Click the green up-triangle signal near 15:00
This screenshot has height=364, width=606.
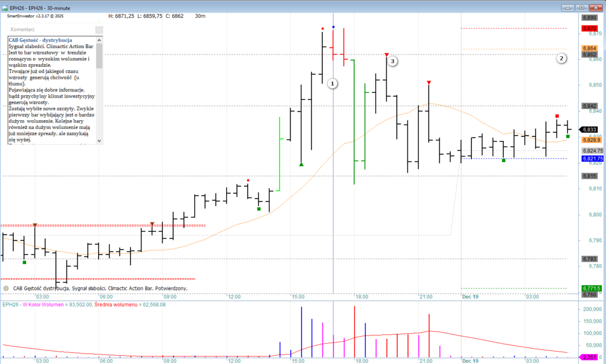click(301, 165)
